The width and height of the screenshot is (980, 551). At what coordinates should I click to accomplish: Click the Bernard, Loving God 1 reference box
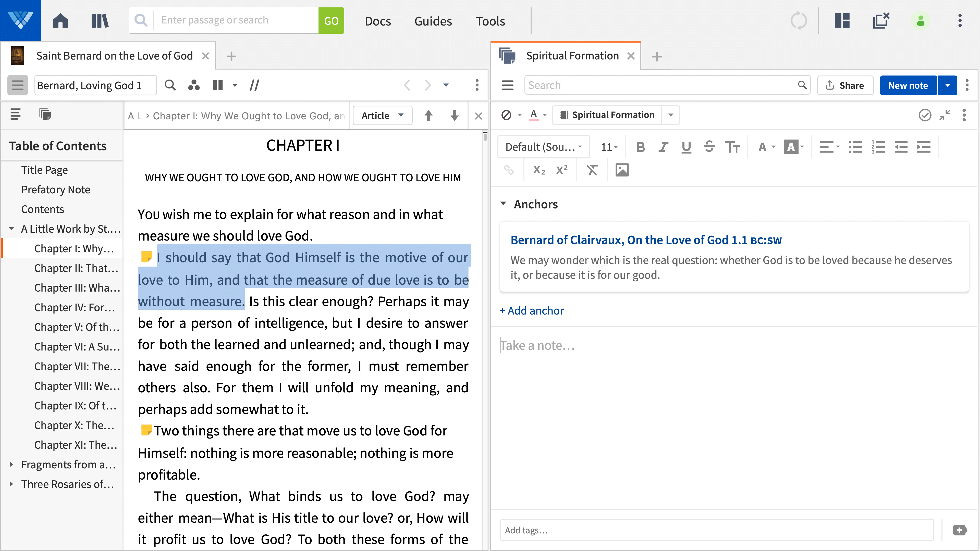click(x=95, y=85)
